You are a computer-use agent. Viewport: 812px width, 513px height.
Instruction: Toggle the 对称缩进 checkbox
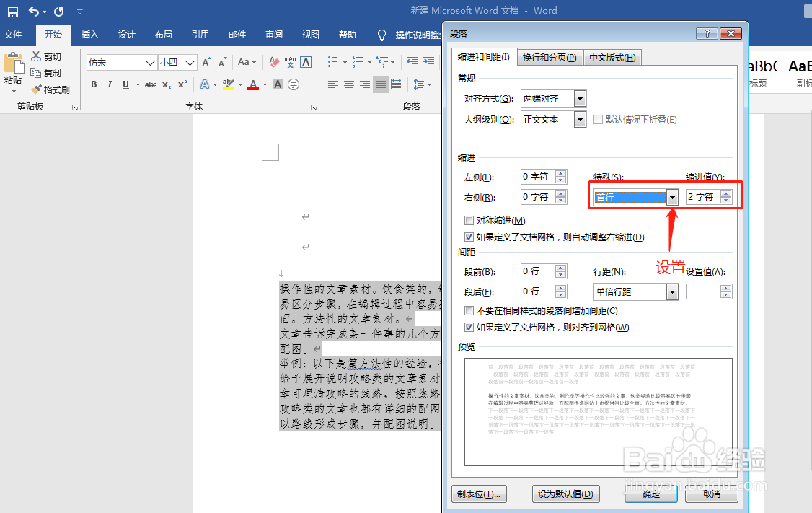click(x=469, y=221)
